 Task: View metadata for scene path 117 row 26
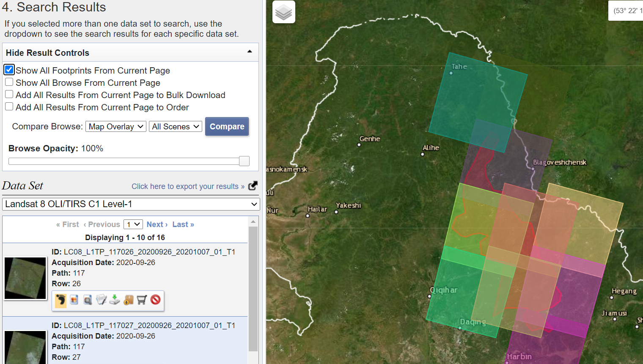101,300
